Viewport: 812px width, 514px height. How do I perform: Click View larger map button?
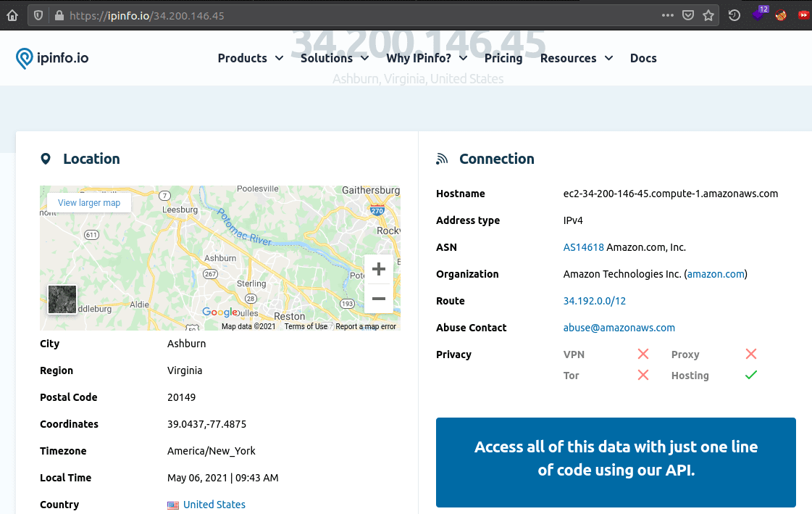coord(89,202)
